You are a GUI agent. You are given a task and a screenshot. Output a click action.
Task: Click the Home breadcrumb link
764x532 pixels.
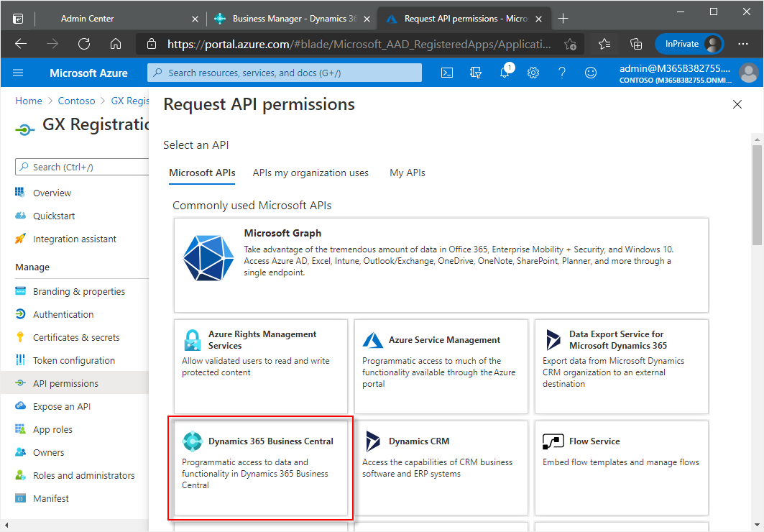(28, 101)
